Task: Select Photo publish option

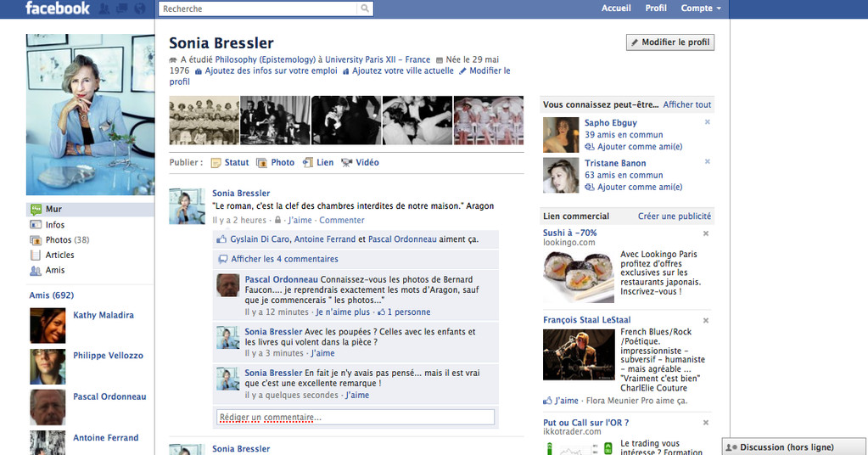Action: click(x=275, y=162)
